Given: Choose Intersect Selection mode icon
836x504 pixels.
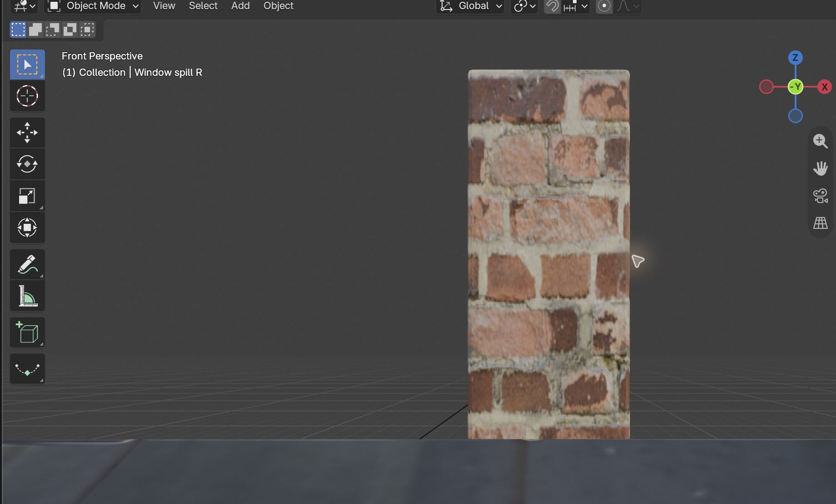Looking at the screenshot, I should click(87, 30).
